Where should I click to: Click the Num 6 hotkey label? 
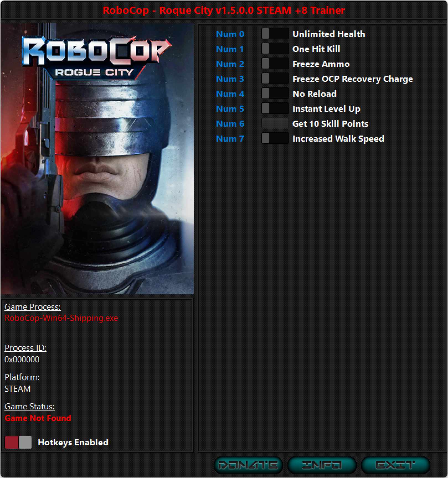(x=230, y=124)
